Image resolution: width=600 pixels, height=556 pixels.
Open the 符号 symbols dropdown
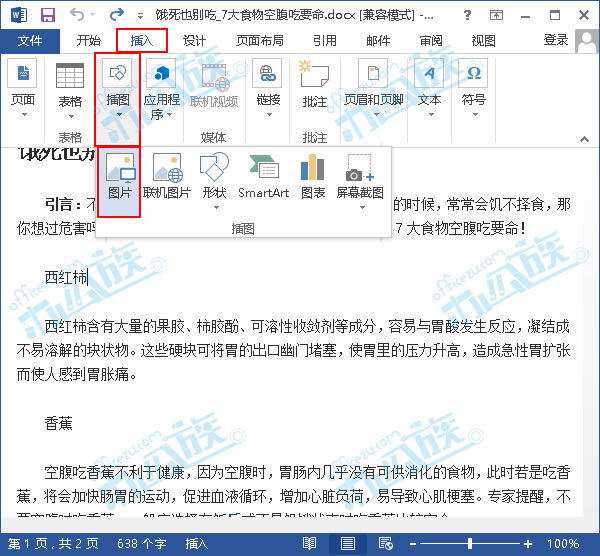coord(474,89)
